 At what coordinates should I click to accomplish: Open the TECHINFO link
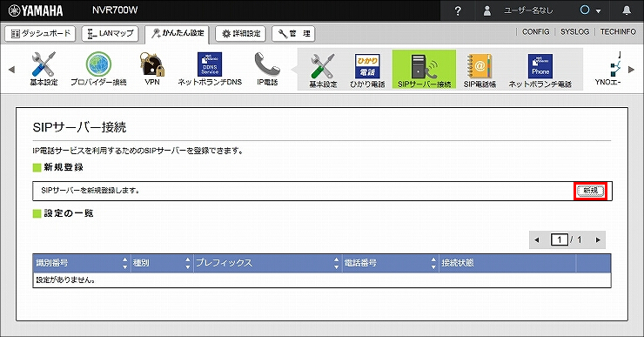tap(618, 31)
